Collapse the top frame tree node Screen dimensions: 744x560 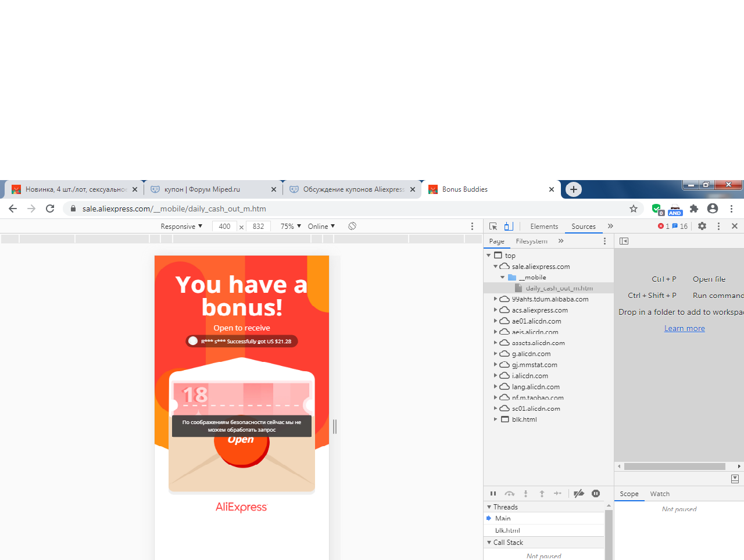(x=489, y=256)
